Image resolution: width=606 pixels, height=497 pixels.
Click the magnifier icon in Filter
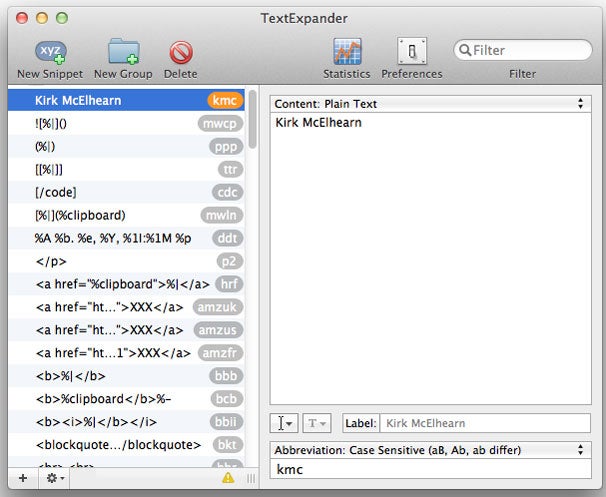click(465, 50)
